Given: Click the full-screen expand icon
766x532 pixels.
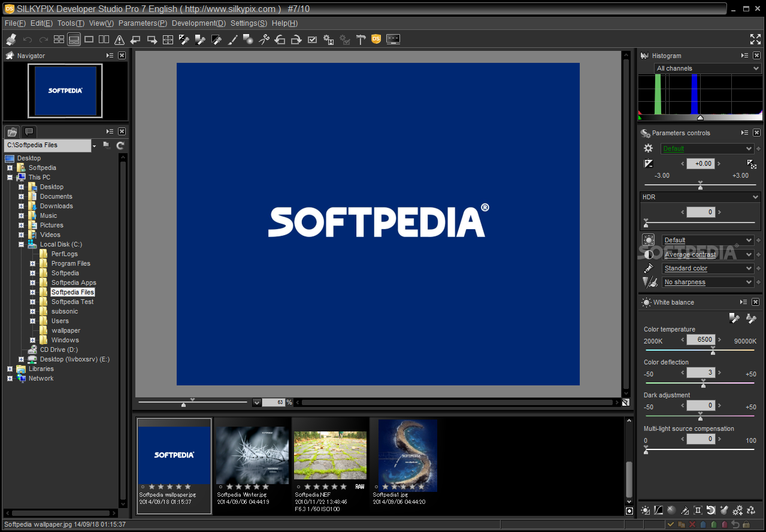Looking at the screenshot, I should 755,39.
